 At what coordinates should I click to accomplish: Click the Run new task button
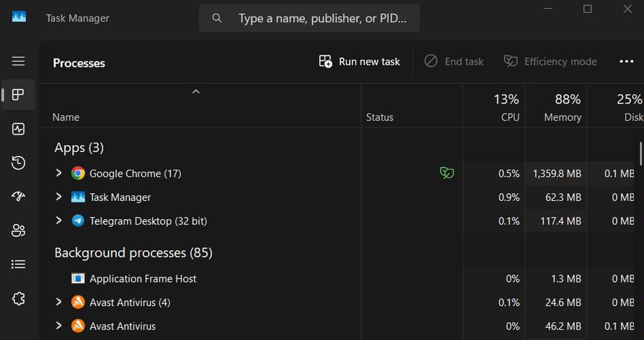[x=360, y=61]
